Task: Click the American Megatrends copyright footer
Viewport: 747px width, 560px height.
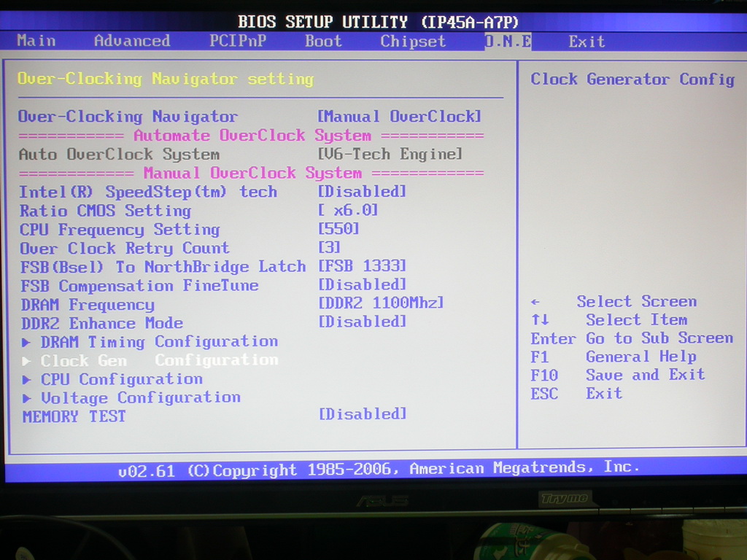Action: pos(379,469)
